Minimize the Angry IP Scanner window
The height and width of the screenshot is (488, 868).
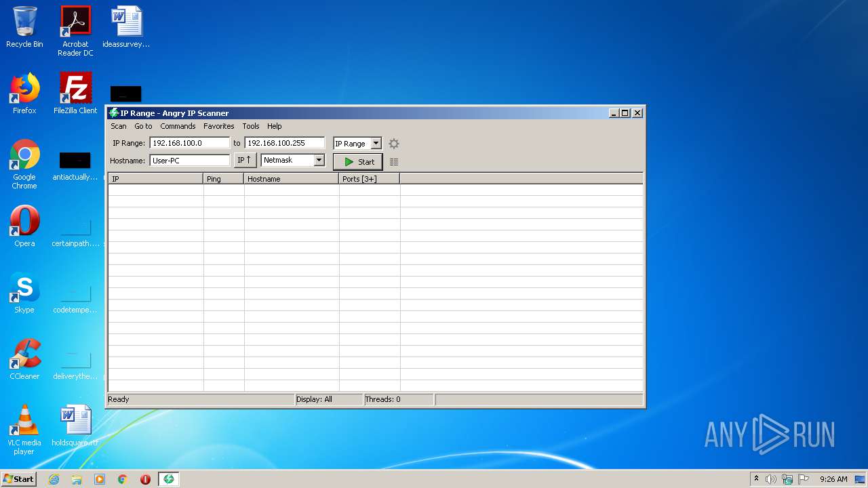[x=614, y=113]
